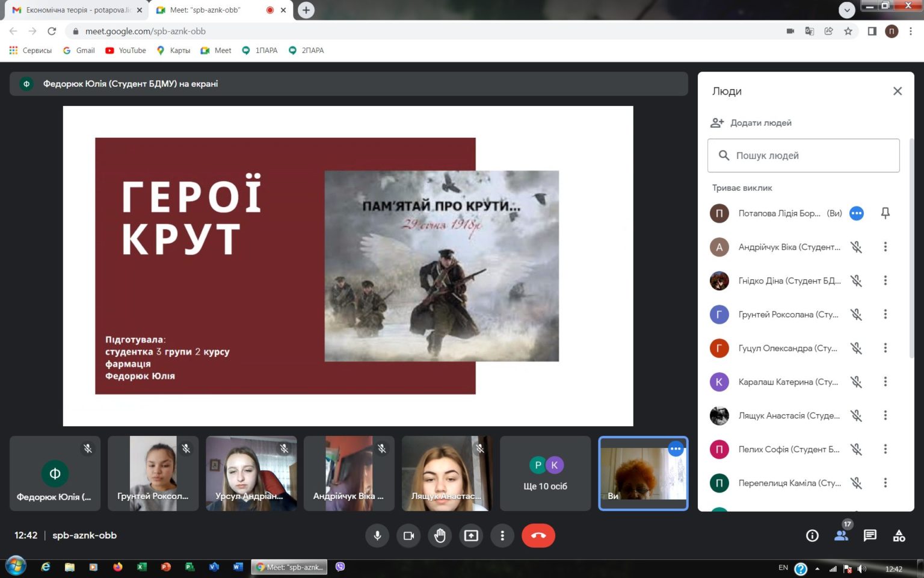Click Додати людей button
Image resolution: width=924 pixels, height=578 pixels.
[x=751, y=123]
